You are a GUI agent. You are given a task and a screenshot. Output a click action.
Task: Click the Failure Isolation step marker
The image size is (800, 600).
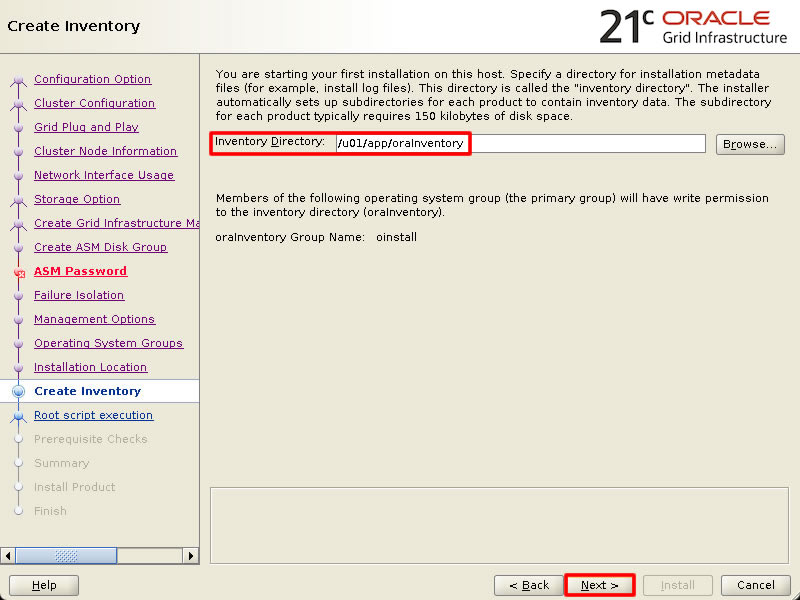(x=18, y=295)
